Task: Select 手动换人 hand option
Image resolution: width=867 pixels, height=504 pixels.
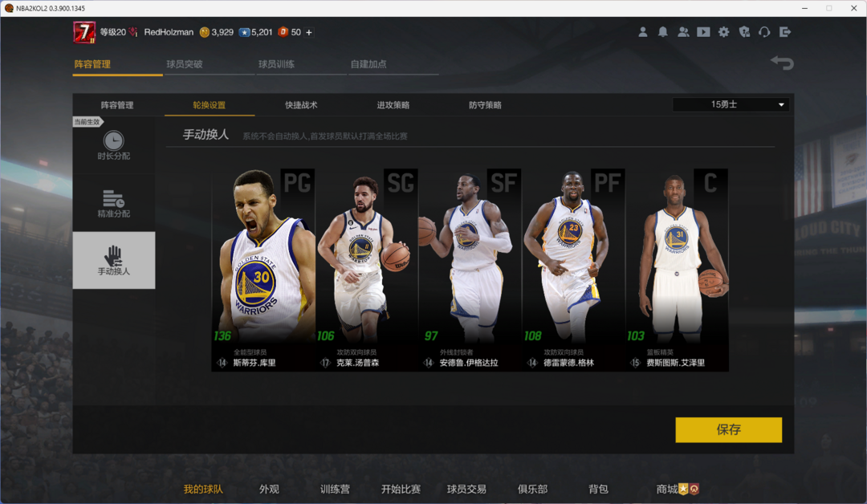Action: click(114, 260)
